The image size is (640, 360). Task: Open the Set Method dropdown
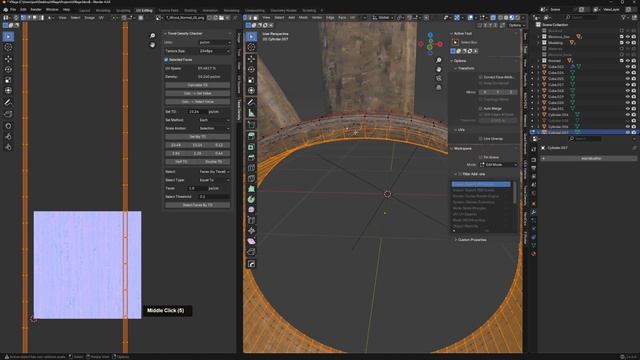[214, 120]
